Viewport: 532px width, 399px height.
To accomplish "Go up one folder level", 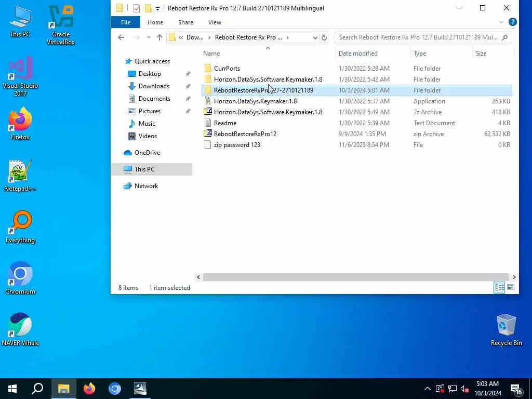I will click(159, 37).
